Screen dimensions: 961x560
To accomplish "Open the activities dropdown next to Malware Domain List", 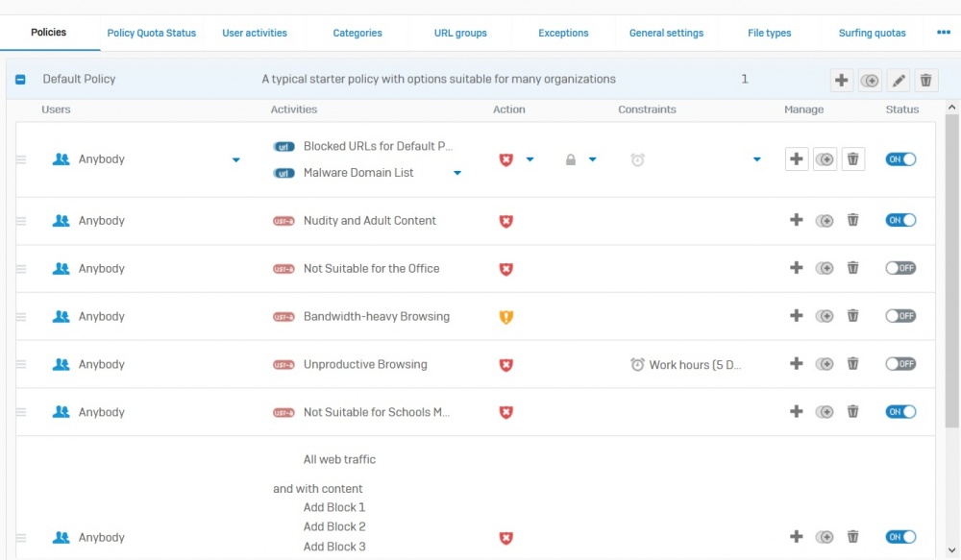I will [x=457, y=173].
